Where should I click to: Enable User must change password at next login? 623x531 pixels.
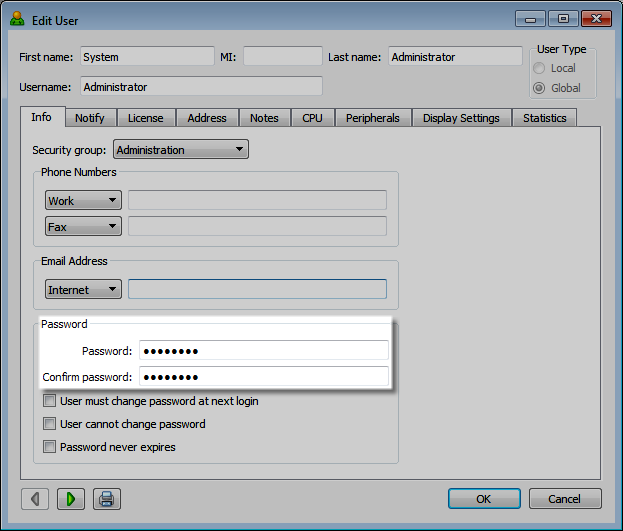tap(50, 401)
